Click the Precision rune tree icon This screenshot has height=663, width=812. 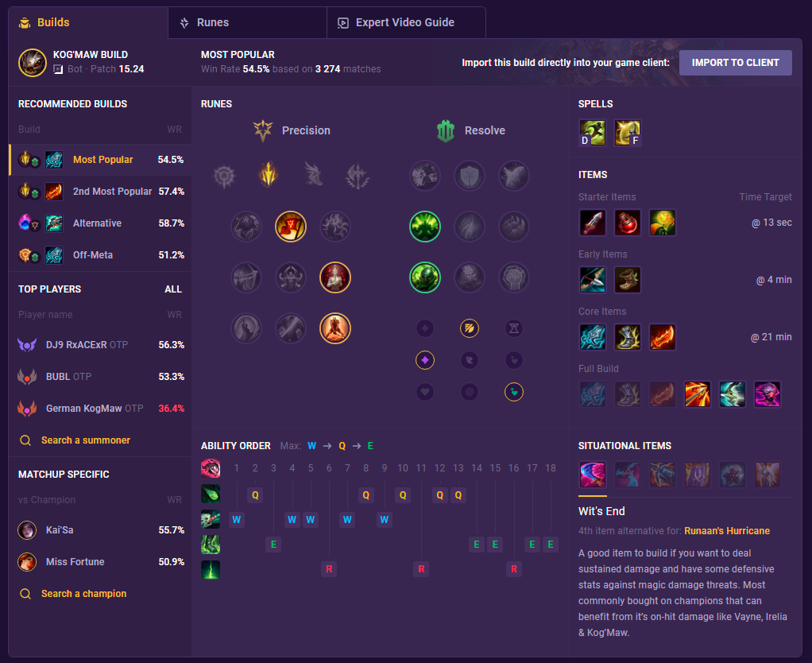click(x=263, y=130)
